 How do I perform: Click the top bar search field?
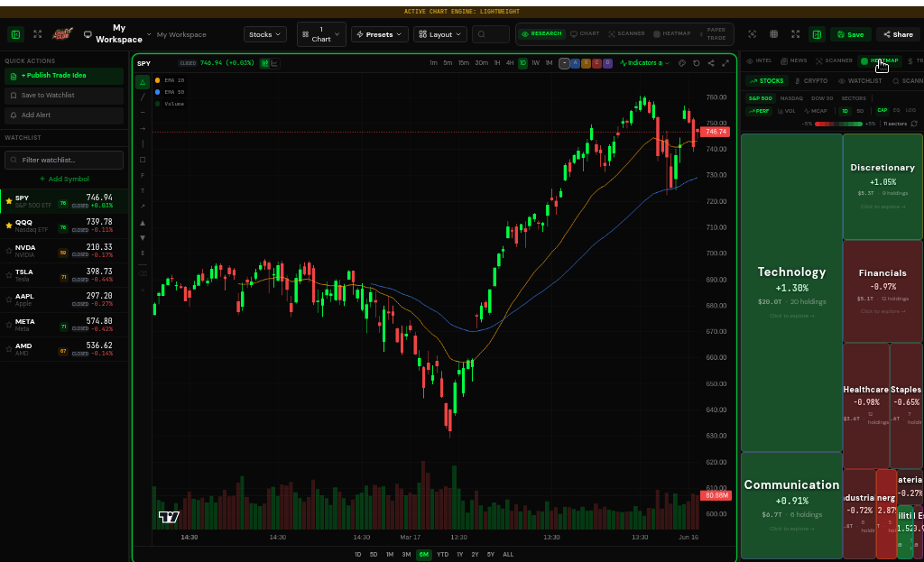[x=490, y=35]
